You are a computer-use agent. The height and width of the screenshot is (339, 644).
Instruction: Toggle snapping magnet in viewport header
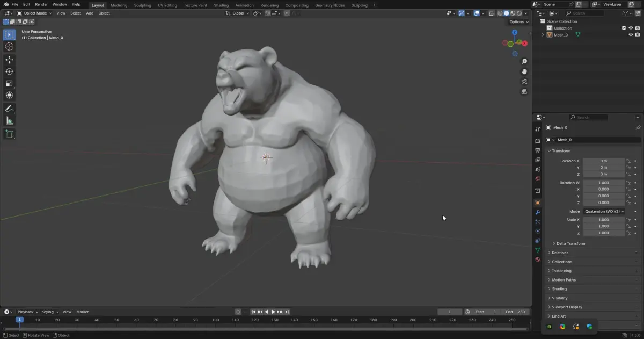[x=268, y=13]
